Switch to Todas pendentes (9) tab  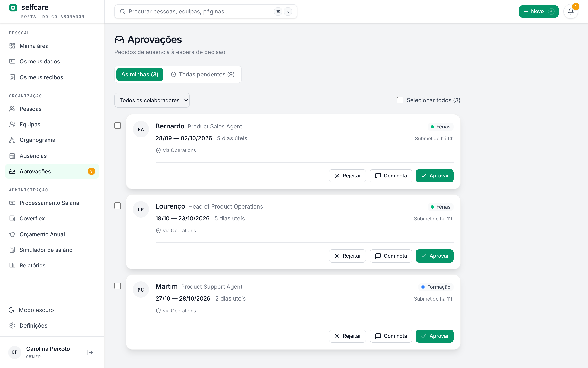(203, 74)
